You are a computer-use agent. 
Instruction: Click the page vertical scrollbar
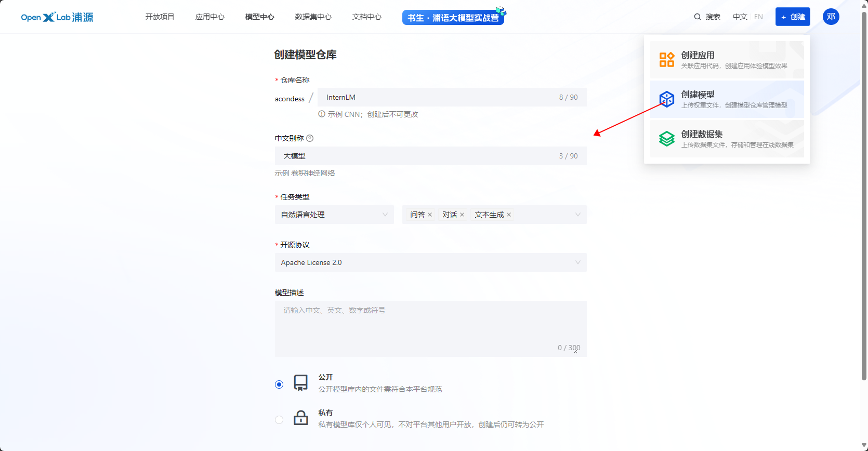(864, 197)
